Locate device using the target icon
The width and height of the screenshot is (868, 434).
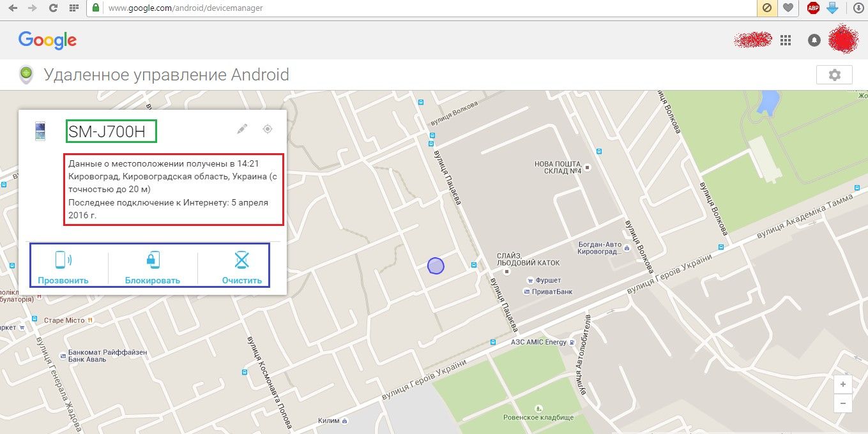[x=268, y=129]
